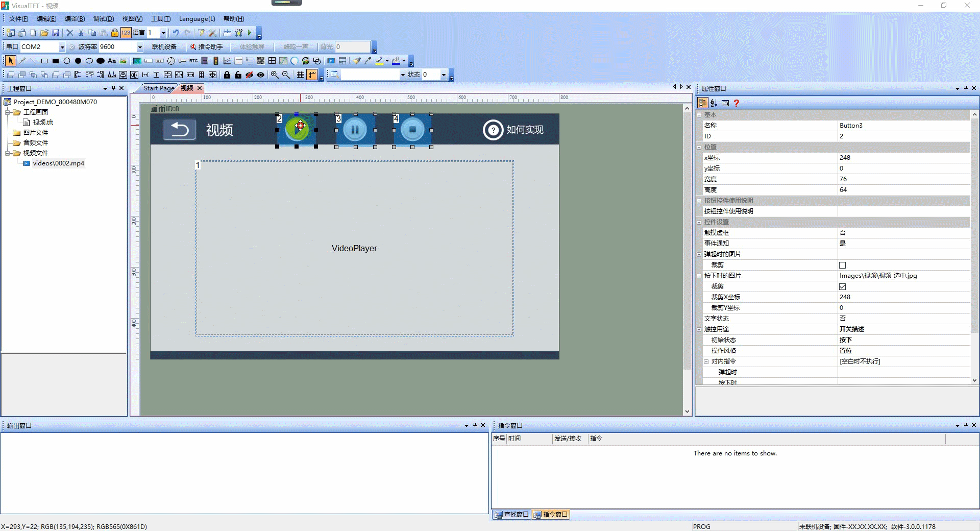Select the filled circle drawing tool

(x=78, y=61)
